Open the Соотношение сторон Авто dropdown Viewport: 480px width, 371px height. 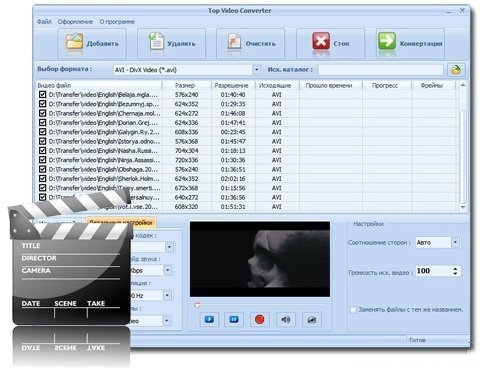point(455,242)
